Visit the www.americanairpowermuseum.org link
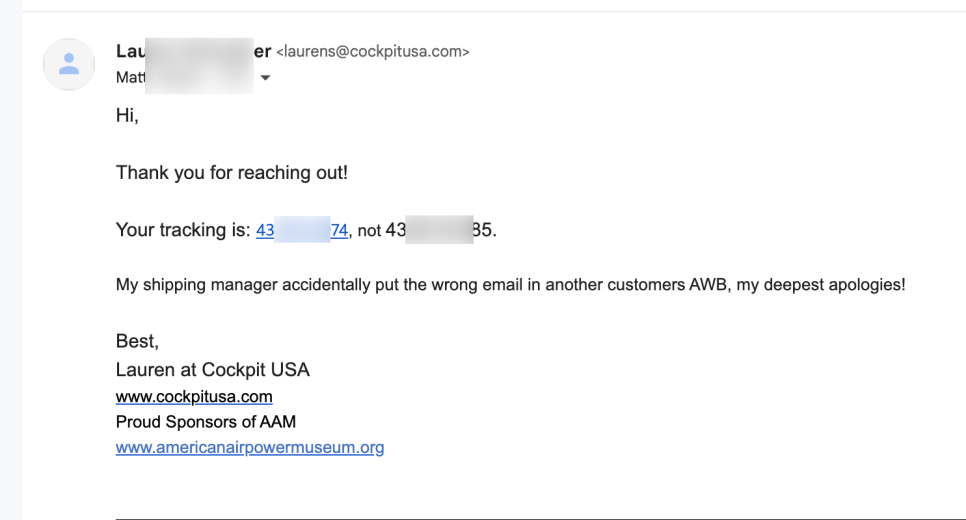This screenshot has width=966, height=520. pyautogui.click(x=250, y=447)
